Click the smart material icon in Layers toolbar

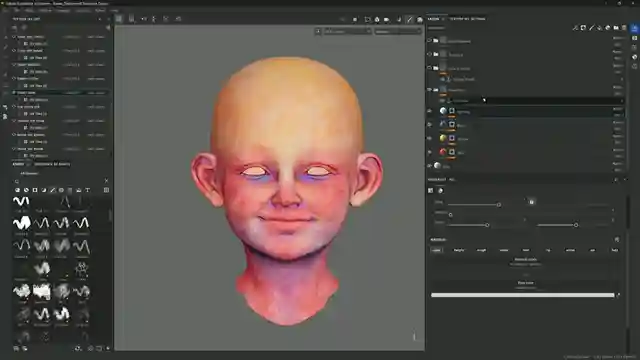click(608, 28)
